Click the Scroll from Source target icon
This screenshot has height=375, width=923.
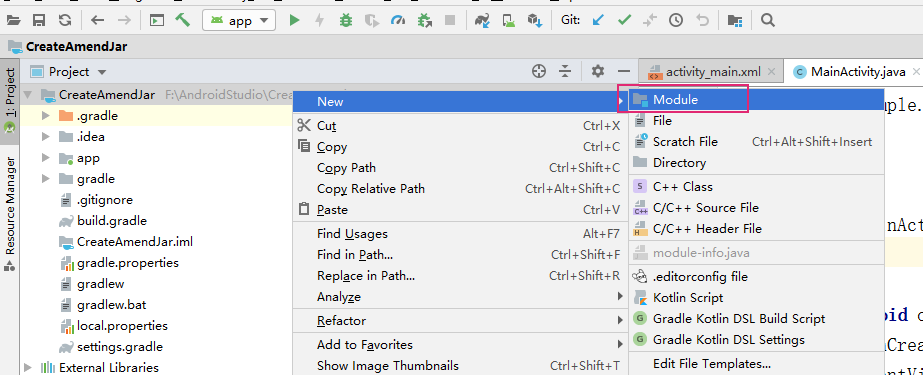(539, 72)
